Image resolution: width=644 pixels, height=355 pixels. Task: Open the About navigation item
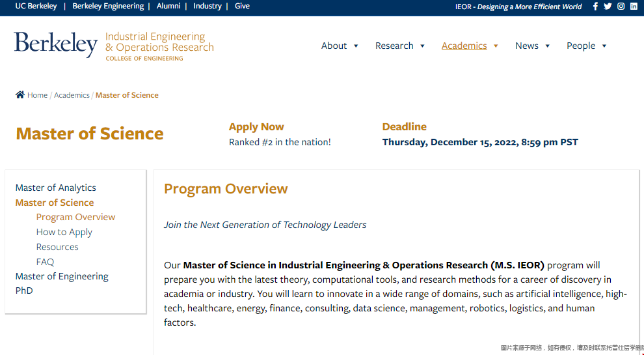(334, 46)
